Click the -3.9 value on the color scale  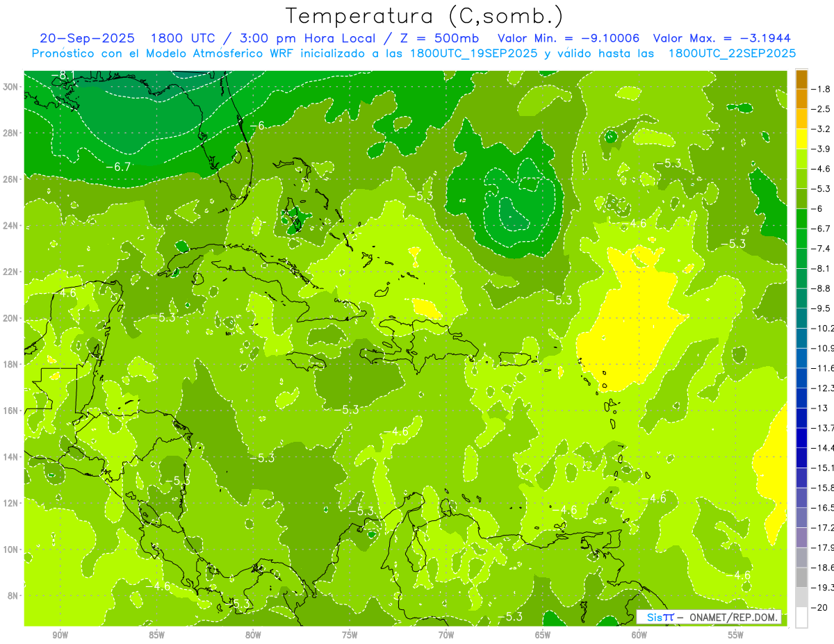point(821,149)
